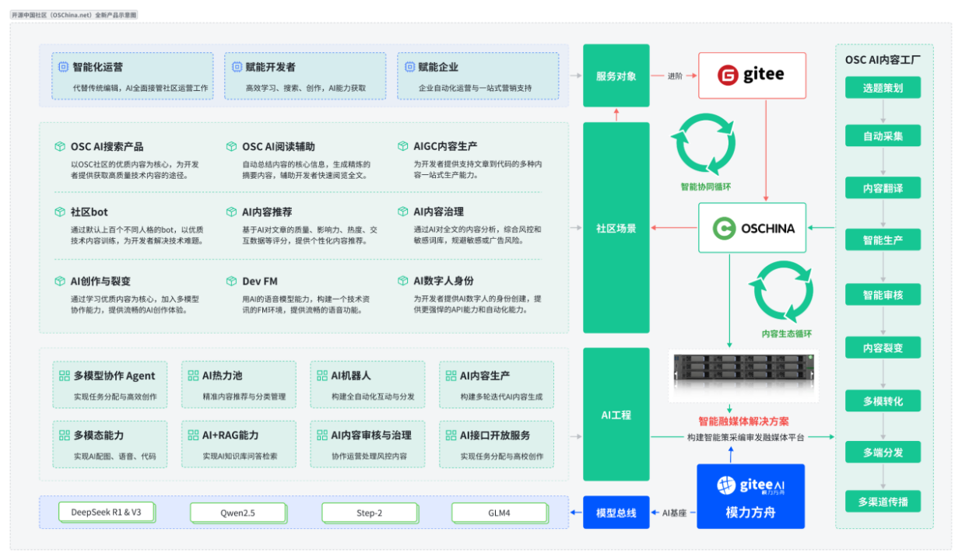Select the green 服务对象 block
The height and width of the screenshot is (560, 962).
coord(616,76)
